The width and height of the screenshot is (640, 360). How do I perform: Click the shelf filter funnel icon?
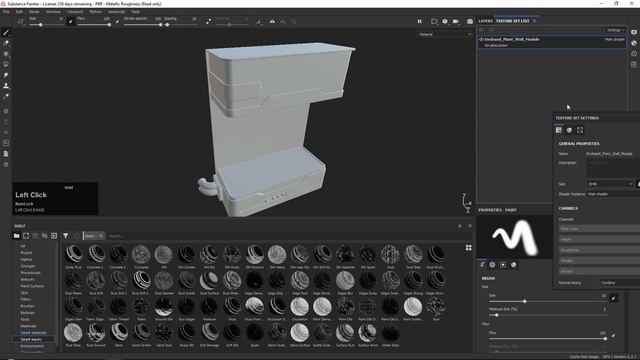65,236
